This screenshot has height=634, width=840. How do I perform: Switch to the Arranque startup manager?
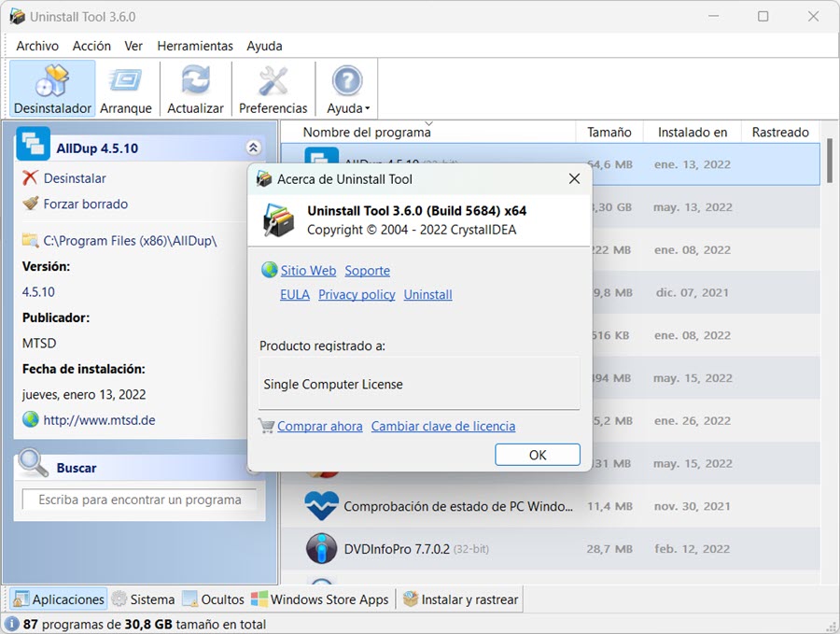click(126, 89)
